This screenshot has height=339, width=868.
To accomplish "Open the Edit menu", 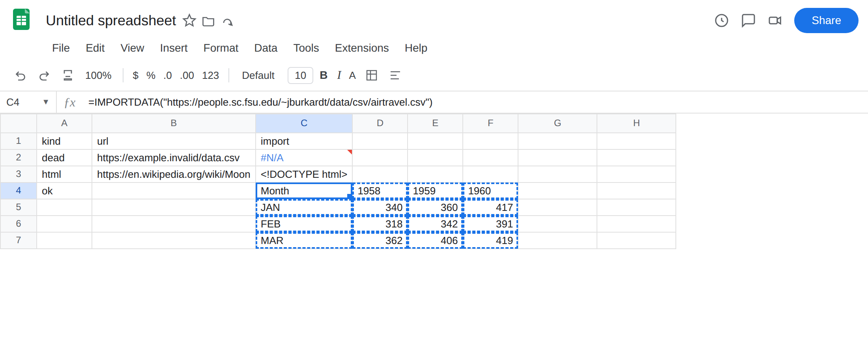I will (95, 48).
